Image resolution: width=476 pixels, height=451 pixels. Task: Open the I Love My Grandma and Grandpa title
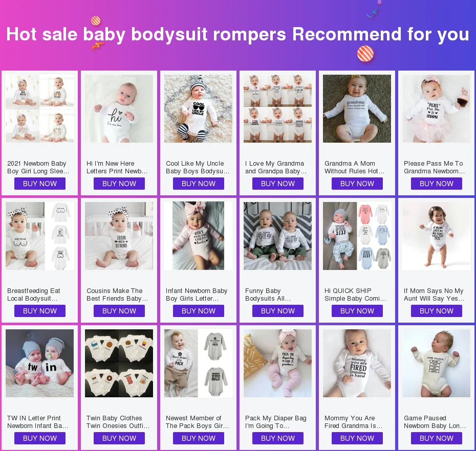276,167
